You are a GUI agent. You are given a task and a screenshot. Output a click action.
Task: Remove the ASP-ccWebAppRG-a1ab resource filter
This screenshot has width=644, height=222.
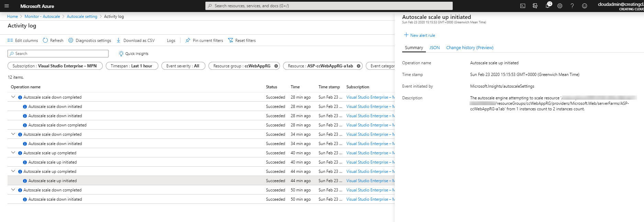pyautogui.click(x=359, y=66)
